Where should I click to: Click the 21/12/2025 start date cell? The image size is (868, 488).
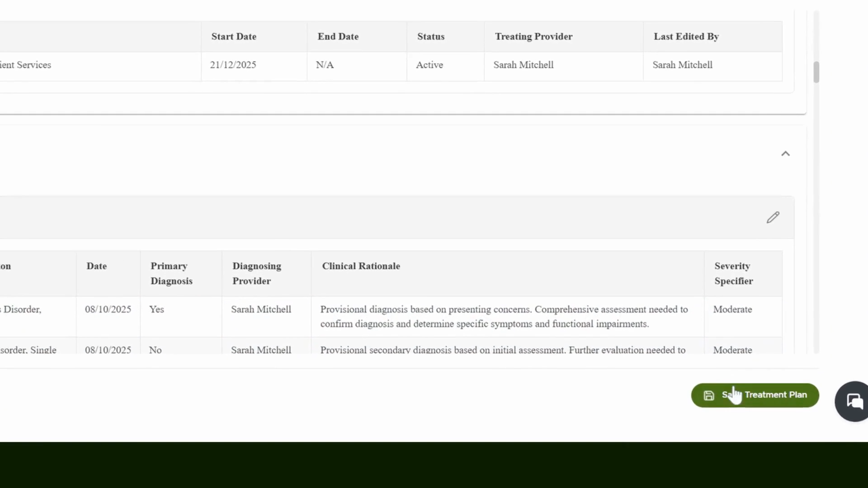[233, 65]
